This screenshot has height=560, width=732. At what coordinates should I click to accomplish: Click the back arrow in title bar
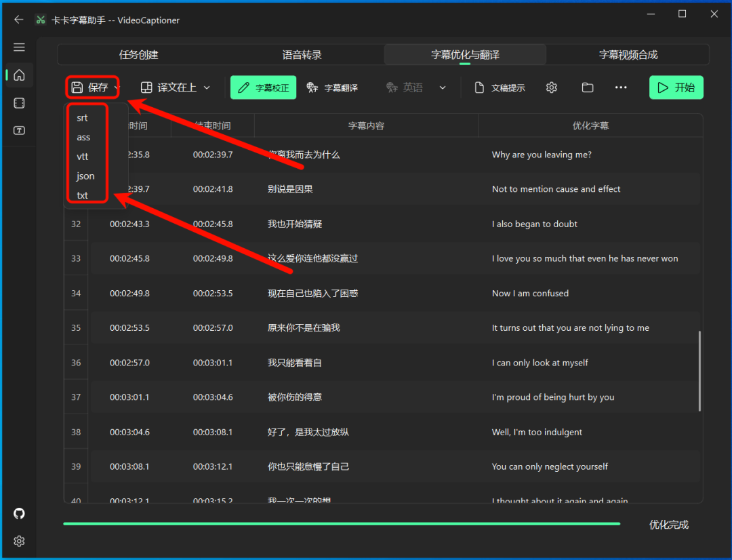(x=19, y=20)
